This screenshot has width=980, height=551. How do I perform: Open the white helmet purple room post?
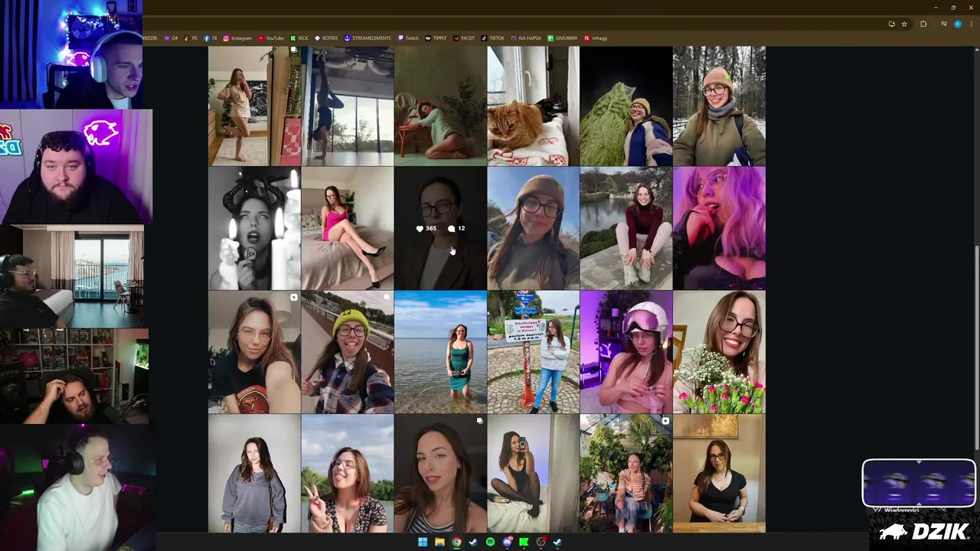[626, 352]
